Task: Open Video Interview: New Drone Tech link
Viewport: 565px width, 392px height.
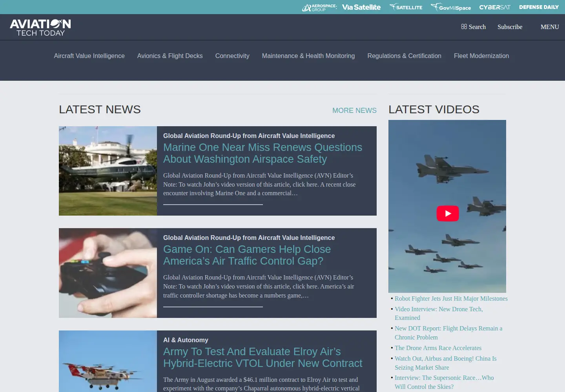Action: click(439, 313)
